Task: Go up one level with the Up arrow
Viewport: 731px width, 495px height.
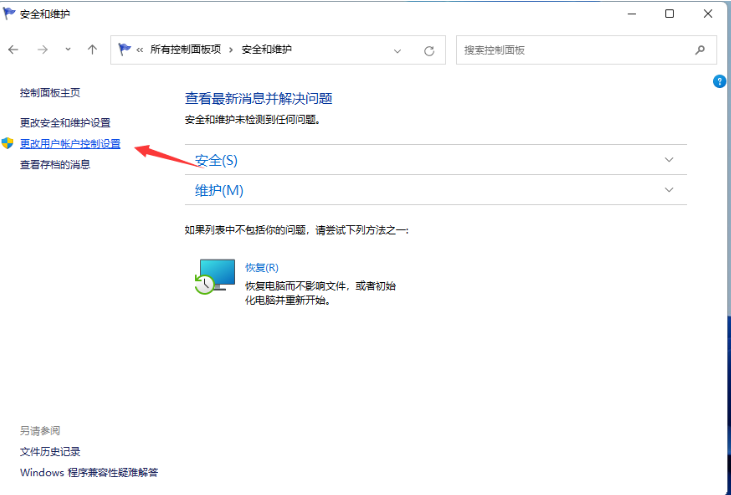Action: [92, 50]
